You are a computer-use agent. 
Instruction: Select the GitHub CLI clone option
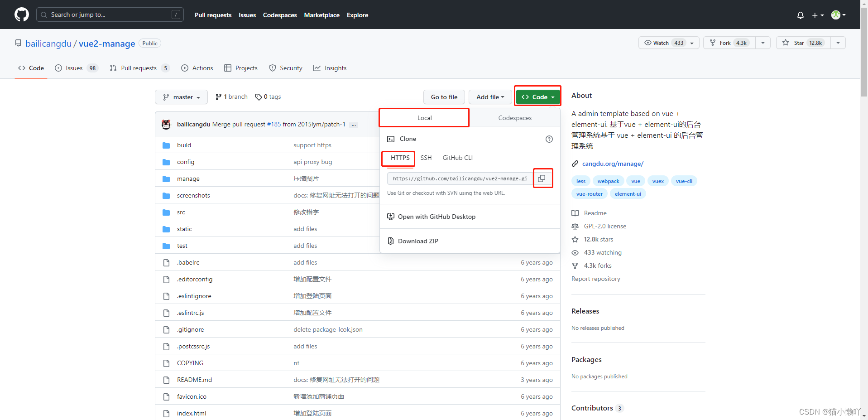[458, 158]
